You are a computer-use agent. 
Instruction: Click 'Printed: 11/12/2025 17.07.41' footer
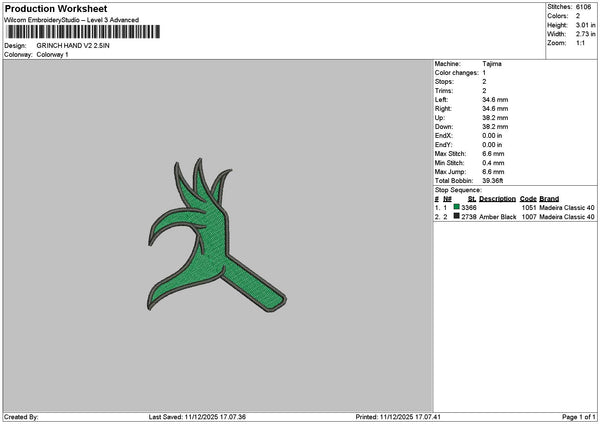point(398,417)
